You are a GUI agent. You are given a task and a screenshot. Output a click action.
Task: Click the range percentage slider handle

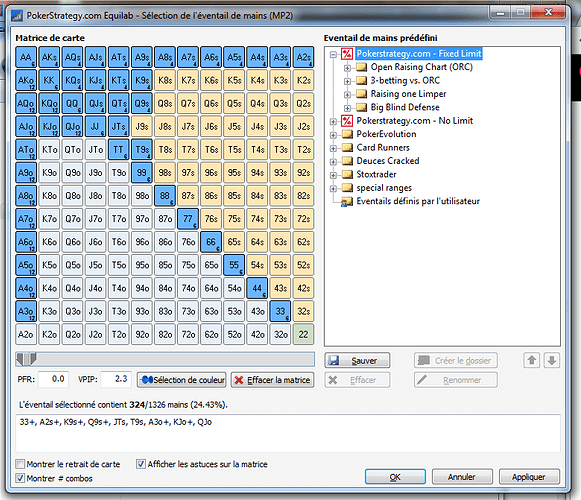[x=27, y=359]
